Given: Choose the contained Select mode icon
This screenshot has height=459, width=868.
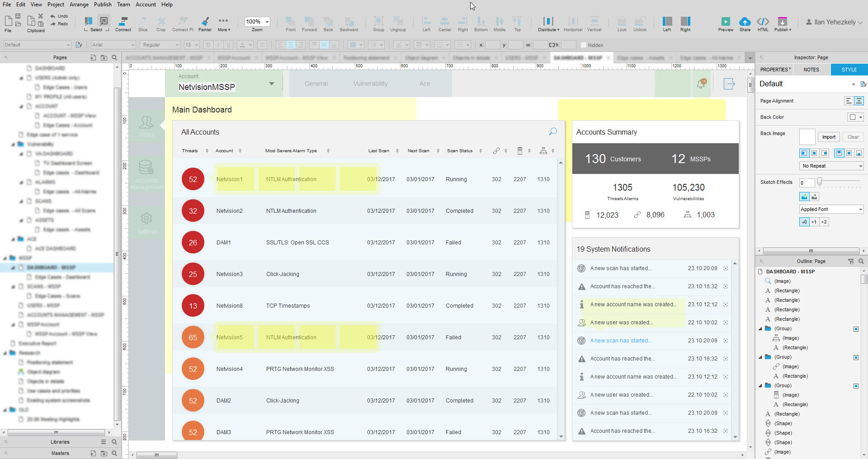Looking at the screenshot, I should 104,21.
